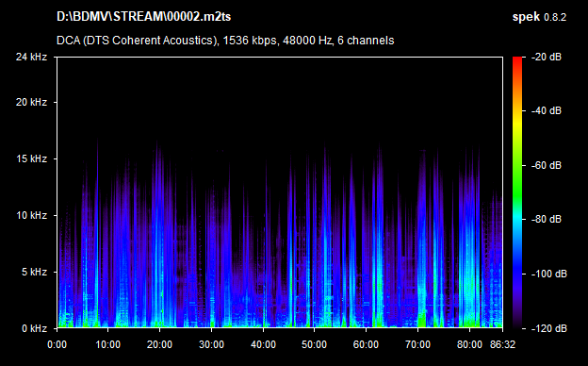Click the 24 kHz frequency axis label

[x=31, y=57]
